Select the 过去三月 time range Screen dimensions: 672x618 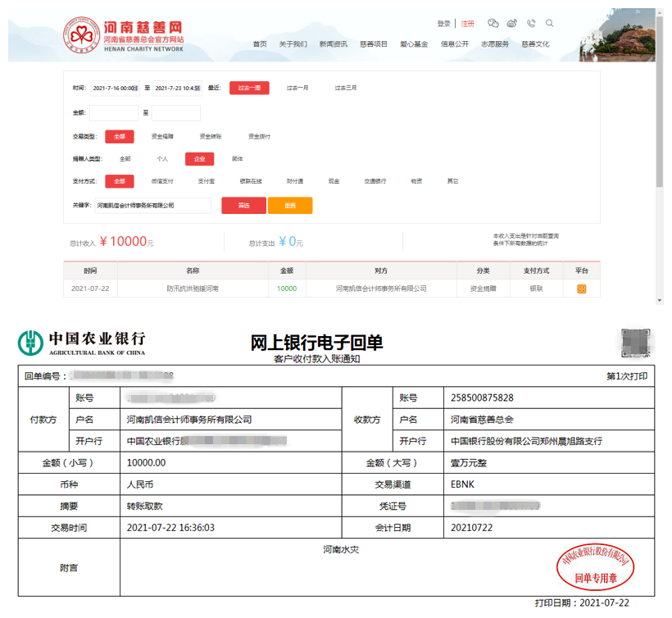point(346,88)
